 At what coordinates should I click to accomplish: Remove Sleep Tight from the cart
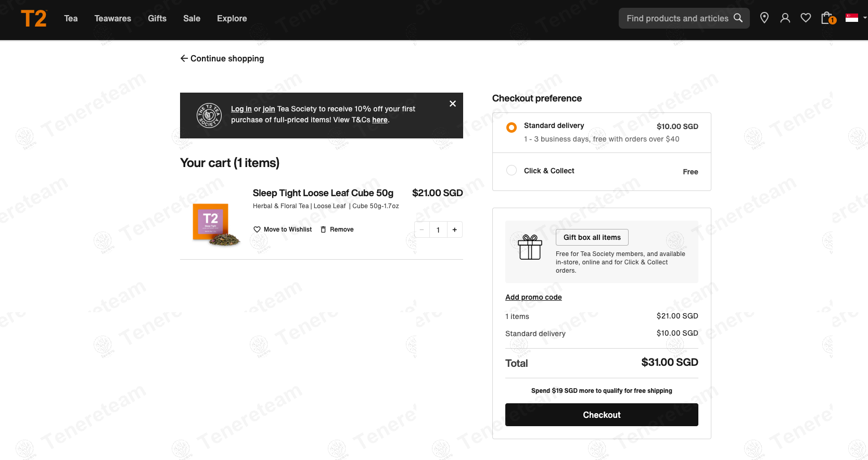337,229
